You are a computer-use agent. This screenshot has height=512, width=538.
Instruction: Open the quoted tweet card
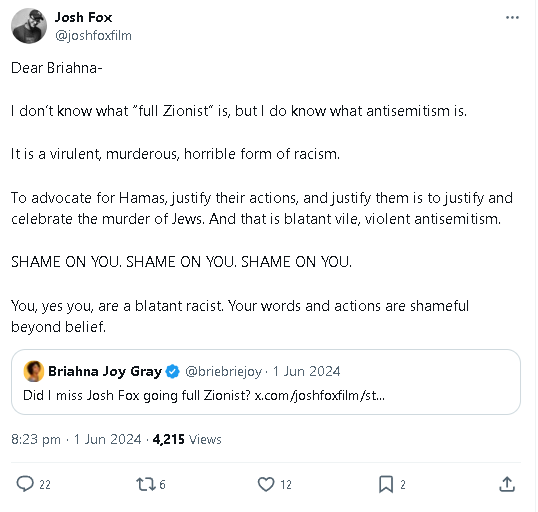[x=266, y=382]
